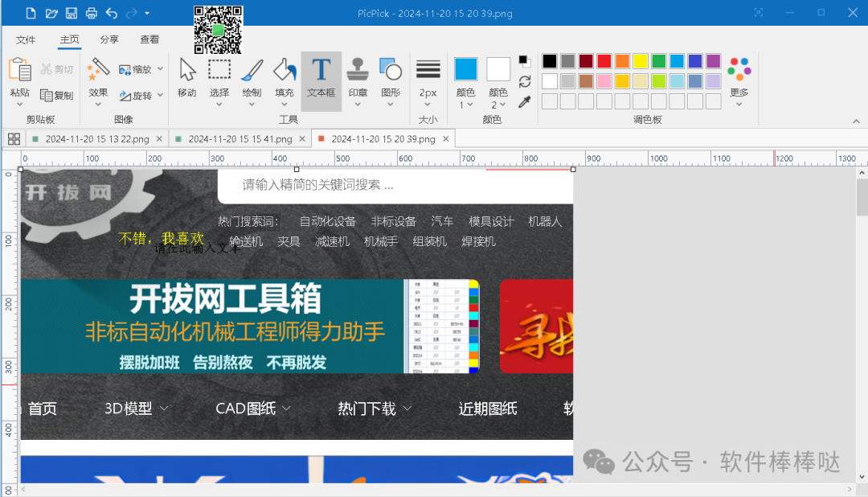Reset to default black/white colors
The height and width of the screenshot is (497, 868).
point(524,60)
